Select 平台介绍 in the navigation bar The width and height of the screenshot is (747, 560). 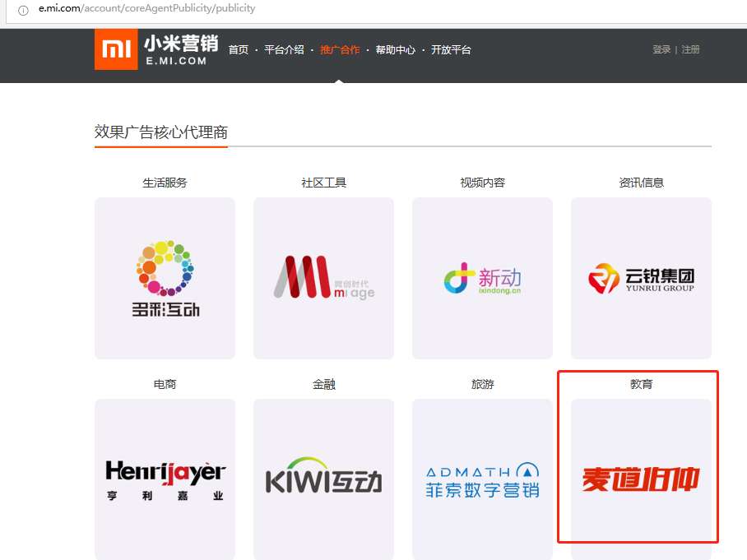(x=285, y=49)
